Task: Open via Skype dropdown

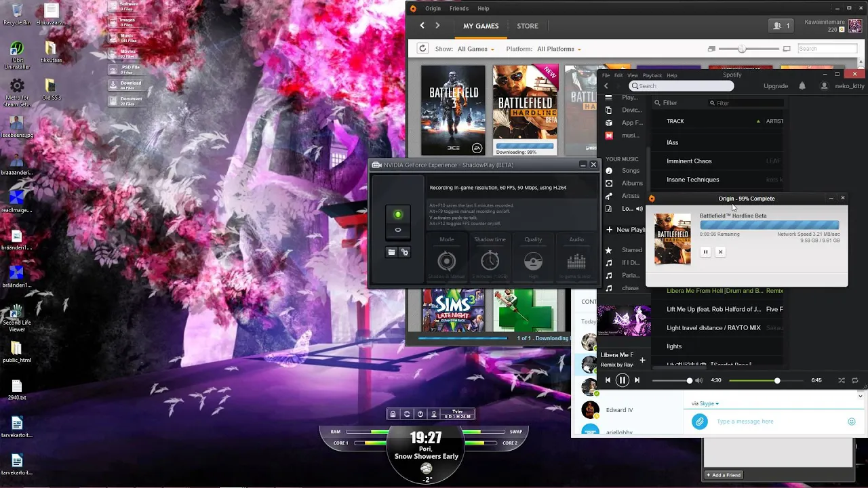Action: click(705, 403)
